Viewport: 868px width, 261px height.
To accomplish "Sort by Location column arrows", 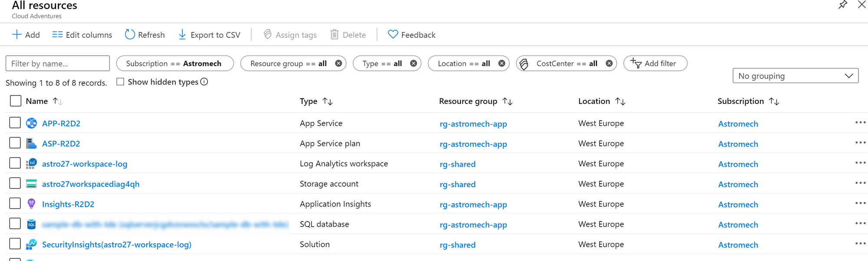I will (620, 101).
